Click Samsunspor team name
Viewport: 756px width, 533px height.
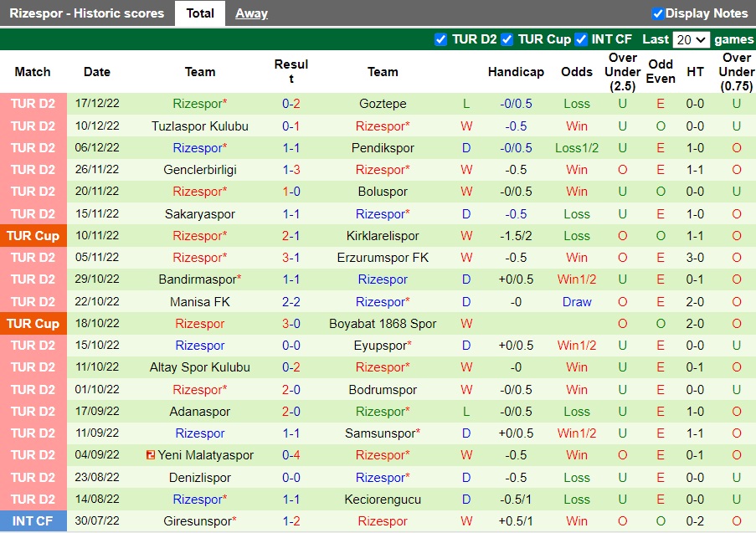[380, 433]
